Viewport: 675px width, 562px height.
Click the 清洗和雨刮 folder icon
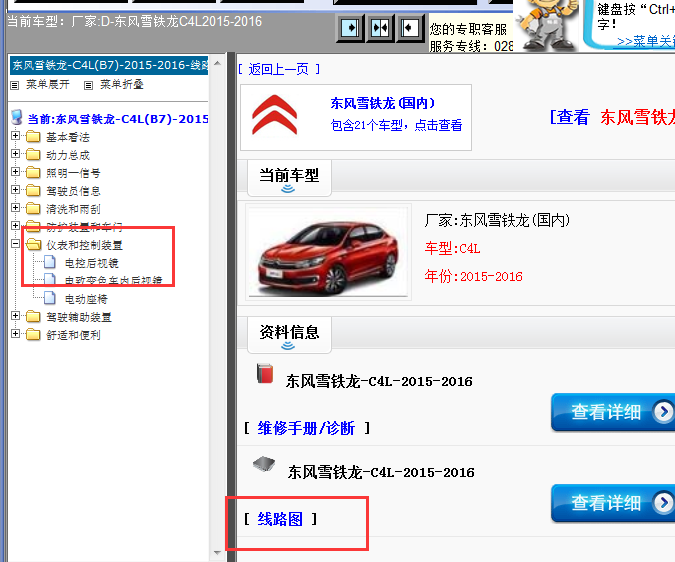(33, 209)
